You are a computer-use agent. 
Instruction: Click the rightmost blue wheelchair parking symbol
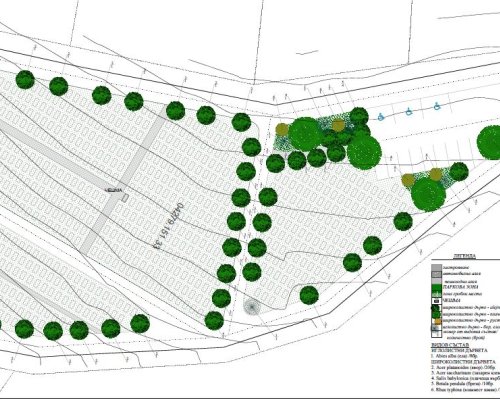click(x=437, y=107)
